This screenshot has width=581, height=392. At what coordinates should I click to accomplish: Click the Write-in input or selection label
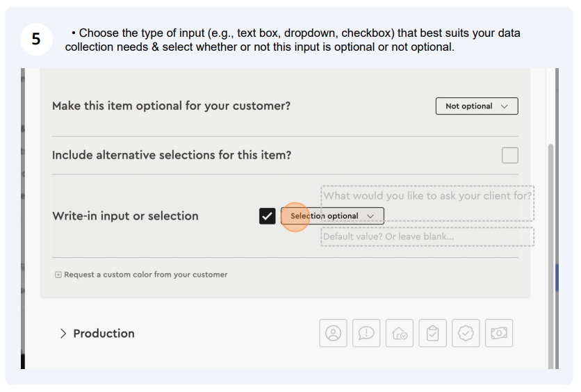tap(125, 216)
